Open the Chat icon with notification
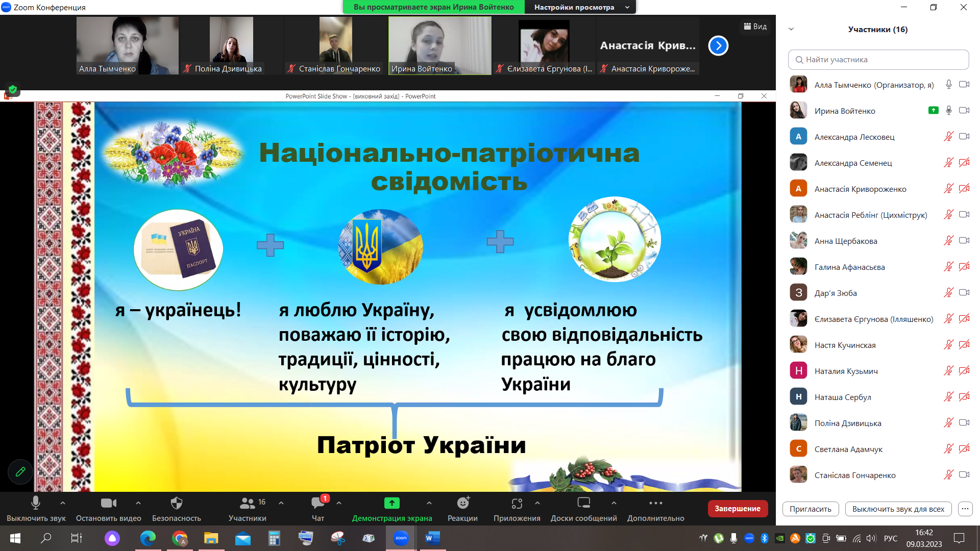 coord(317,504)
